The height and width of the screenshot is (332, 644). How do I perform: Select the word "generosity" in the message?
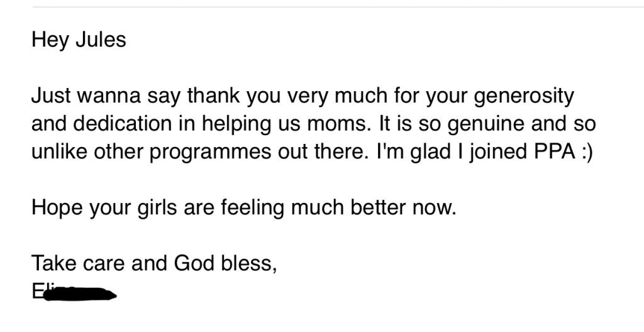coord(524,97)
